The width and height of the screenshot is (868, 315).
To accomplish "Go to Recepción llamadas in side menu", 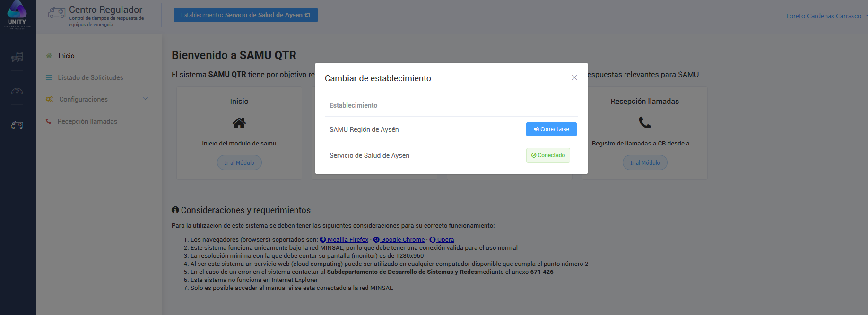I will pos(87,121).
